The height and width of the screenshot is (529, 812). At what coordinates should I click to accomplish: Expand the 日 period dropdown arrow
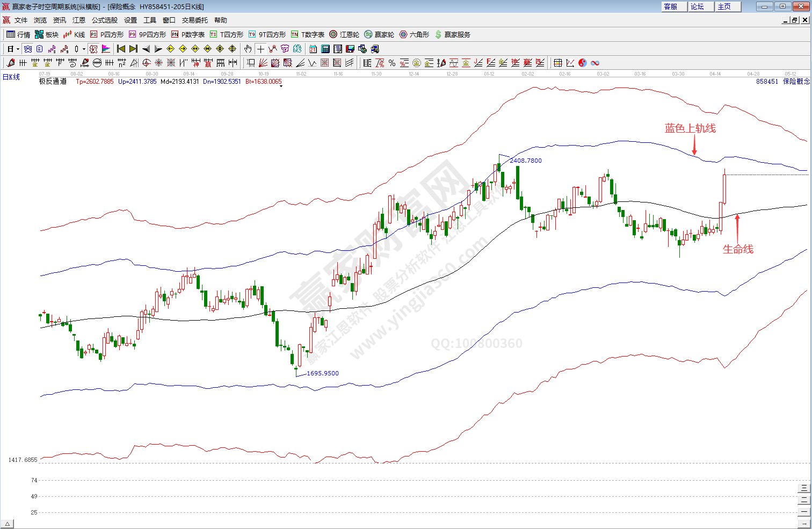pyautogui.click(x=18, y=49)
